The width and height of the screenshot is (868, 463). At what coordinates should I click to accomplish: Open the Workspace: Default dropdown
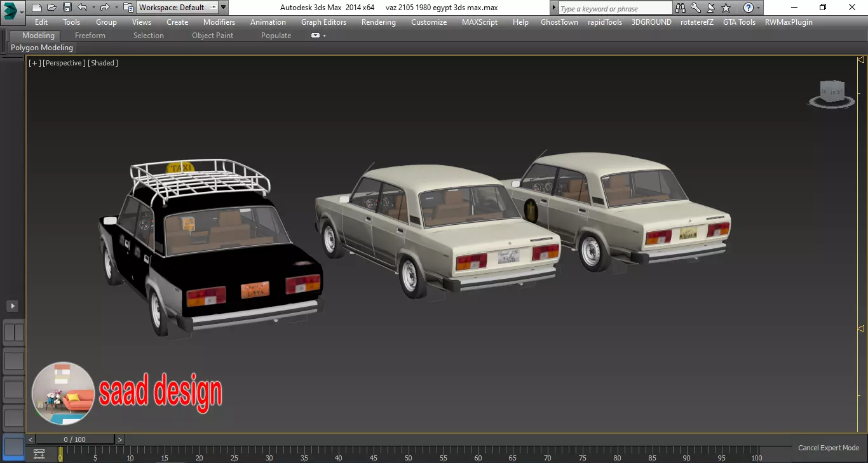(x=177, y=8)
